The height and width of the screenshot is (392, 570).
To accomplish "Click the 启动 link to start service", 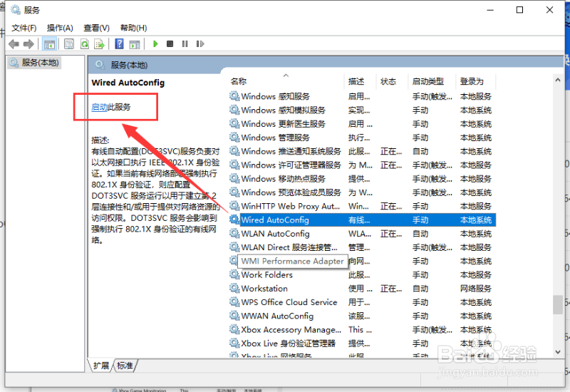I will click(x=99, y=107).
